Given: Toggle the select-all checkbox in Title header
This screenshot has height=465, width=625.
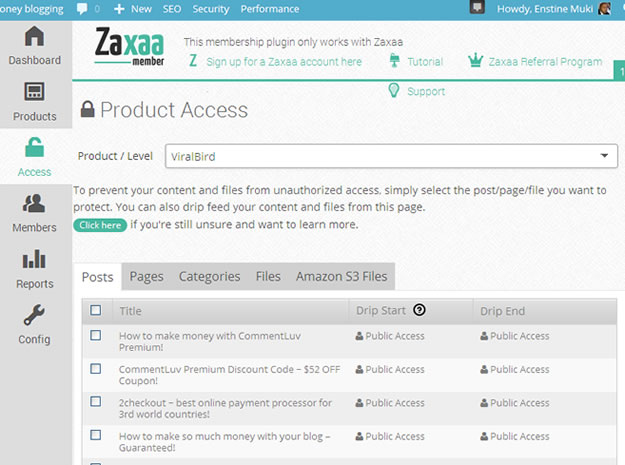Looking at the screenshot, I should (96, 310).
